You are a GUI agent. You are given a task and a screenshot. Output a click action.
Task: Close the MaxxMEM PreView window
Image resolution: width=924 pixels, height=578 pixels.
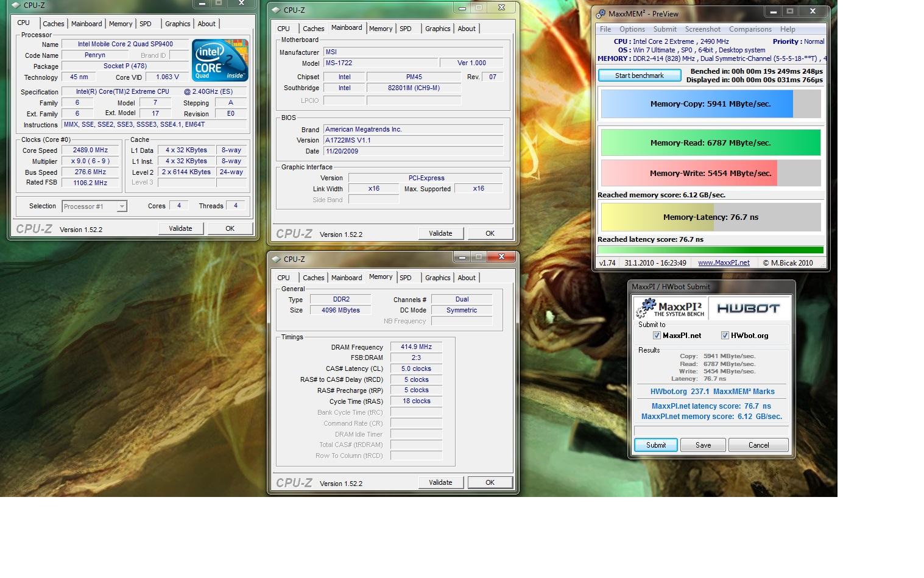812,12
